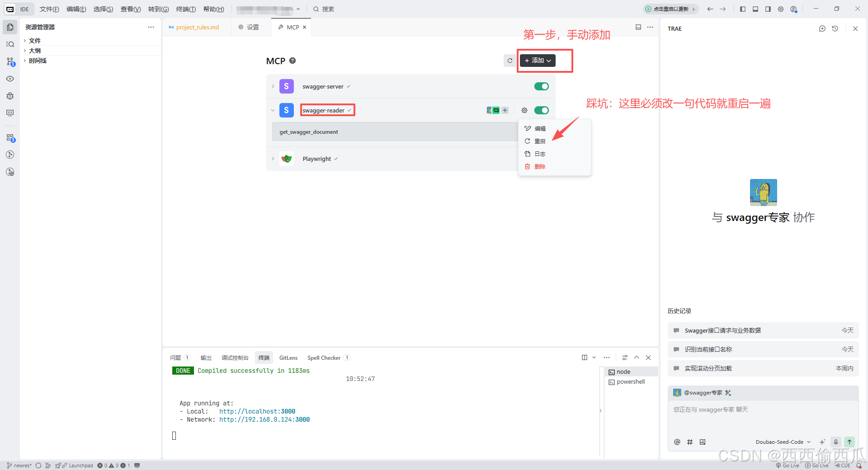Open the 识别当前接口名称 history item
Viewport: 868px width, 470px height.
(x=763, y=349)
